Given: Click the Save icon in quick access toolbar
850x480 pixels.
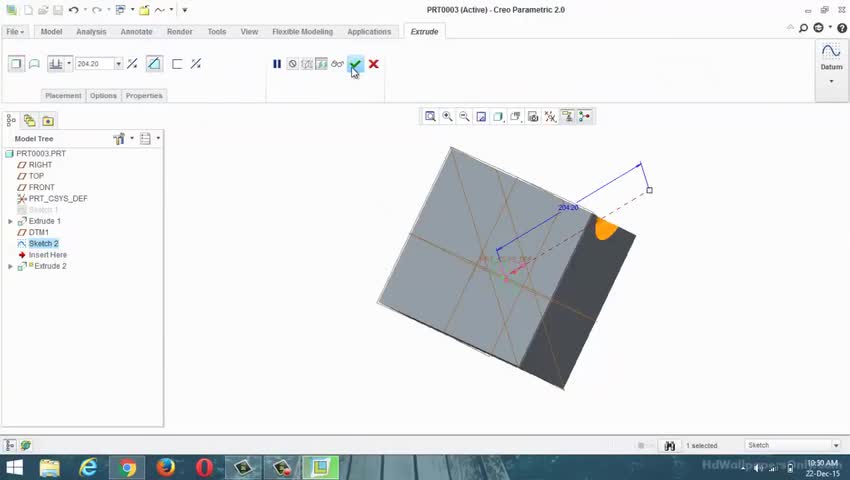Looking at the screenshot, I should click(57, 10).
